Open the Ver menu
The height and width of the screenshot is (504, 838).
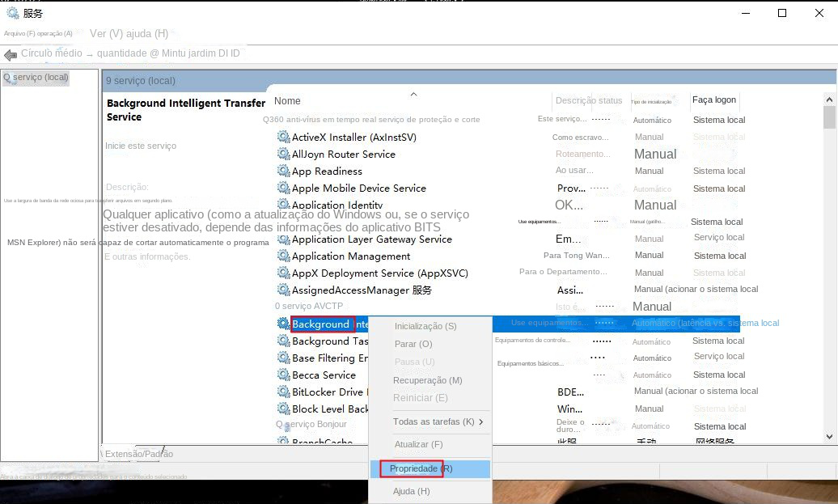100,35
